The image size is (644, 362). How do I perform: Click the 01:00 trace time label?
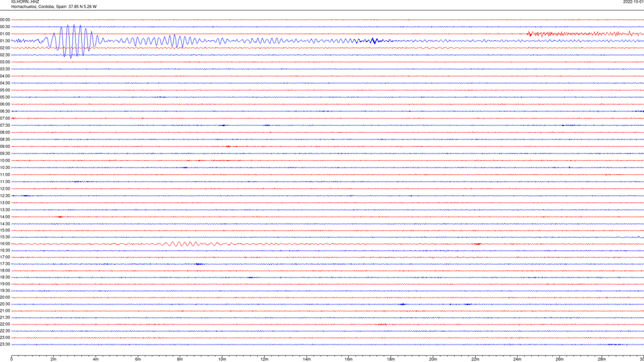[x=5, y=34]
